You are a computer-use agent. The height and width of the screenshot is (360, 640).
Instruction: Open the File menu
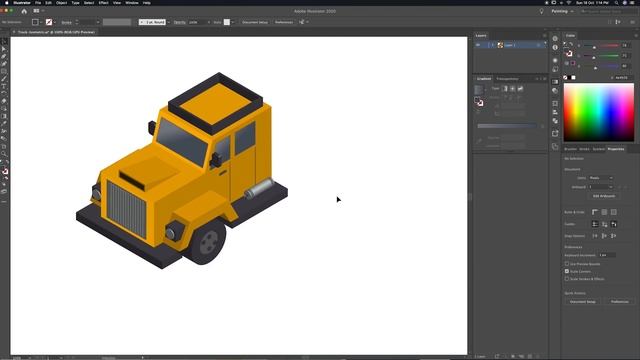[38, 3]
